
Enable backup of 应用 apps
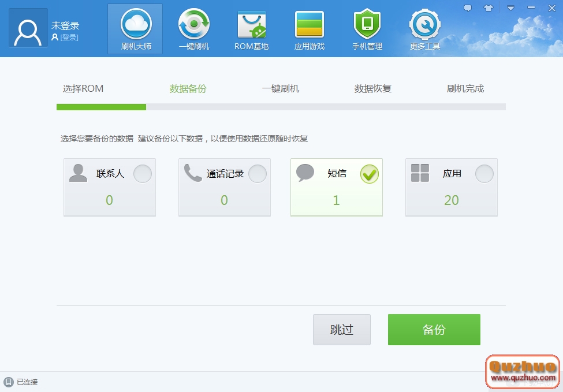pos(484,173)
